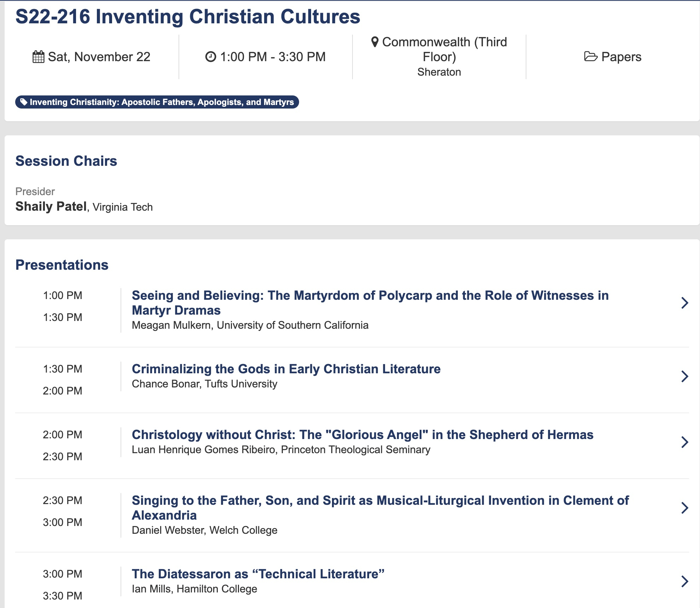
Task: Open The Diatessaron as Technical Literature link
Action: [258, 574]
